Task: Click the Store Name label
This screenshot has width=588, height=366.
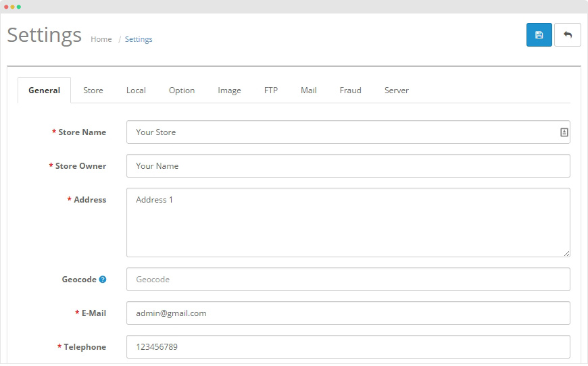Action: pyautogui.click(x=82, y=132)
